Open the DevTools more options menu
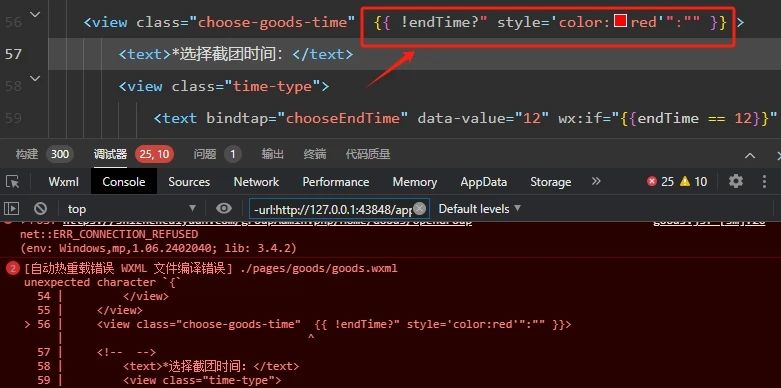The height and width of the screenshot is (388, 781). [764, 181]
